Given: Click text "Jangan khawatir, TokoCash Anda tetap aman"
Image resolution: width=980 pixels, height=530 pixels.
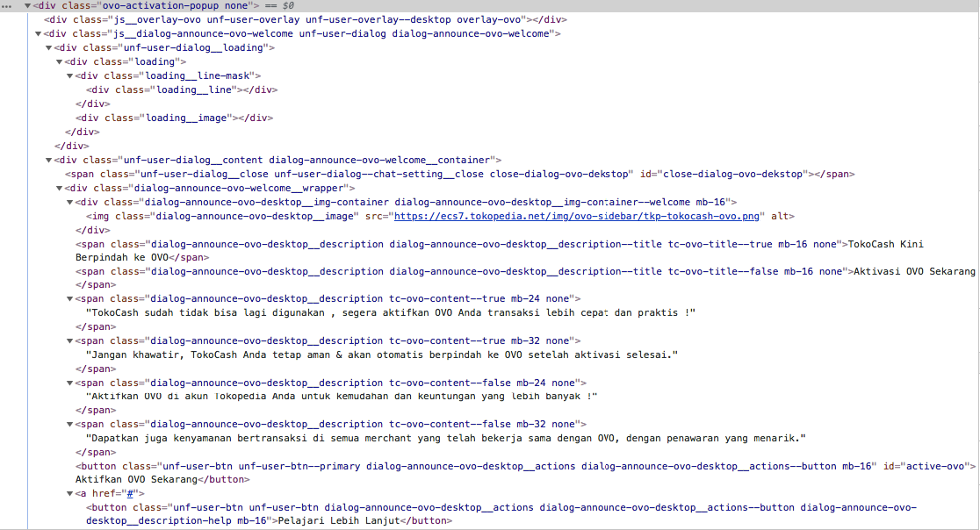Looking at the screenshot, I should click(212, 355).
